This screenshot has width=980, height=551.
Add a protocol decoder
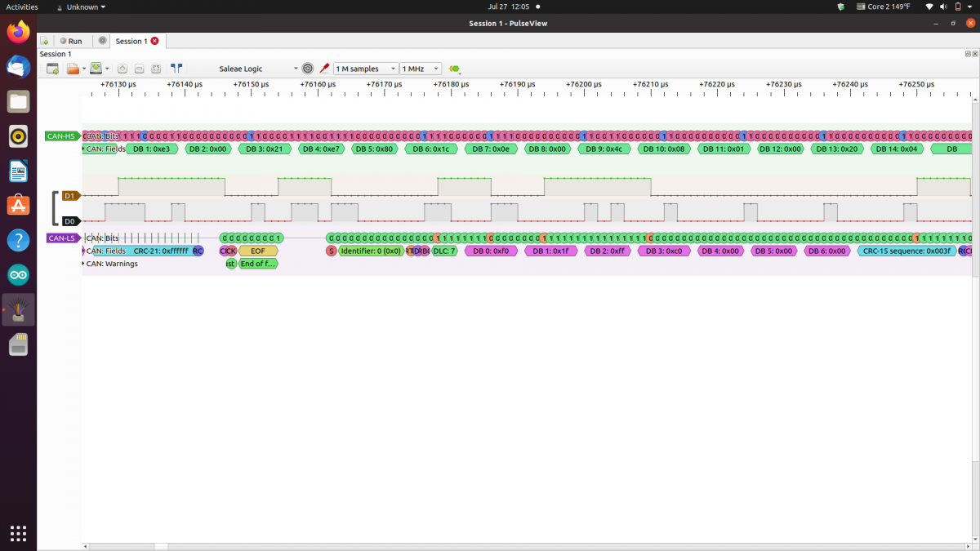click(454, 69)
